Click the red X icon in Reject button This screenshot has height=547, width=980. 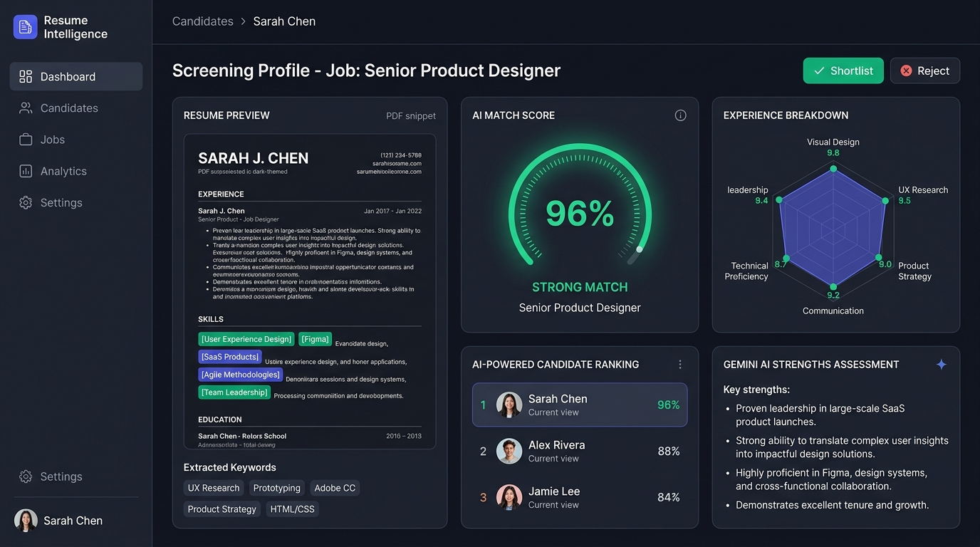click(906, 71)
